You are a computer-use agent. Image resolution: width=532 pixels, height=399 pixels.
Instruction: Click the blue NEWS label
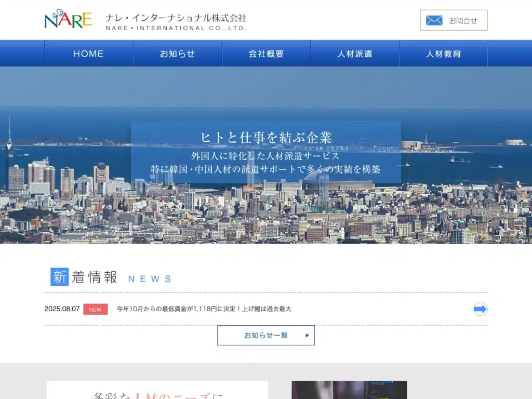pos(150,279)
